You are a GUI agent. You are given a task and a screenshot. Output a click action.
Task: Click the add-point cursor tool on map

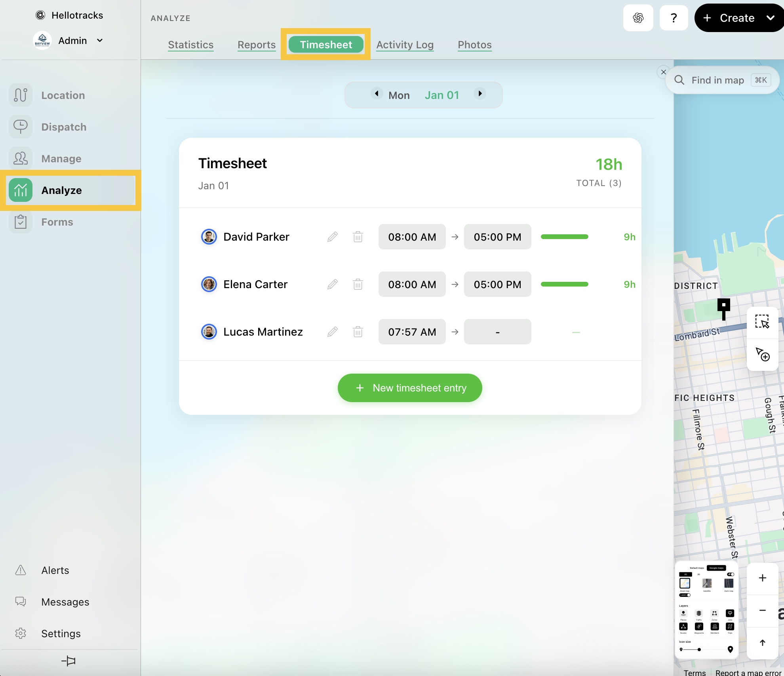[762, 354]
